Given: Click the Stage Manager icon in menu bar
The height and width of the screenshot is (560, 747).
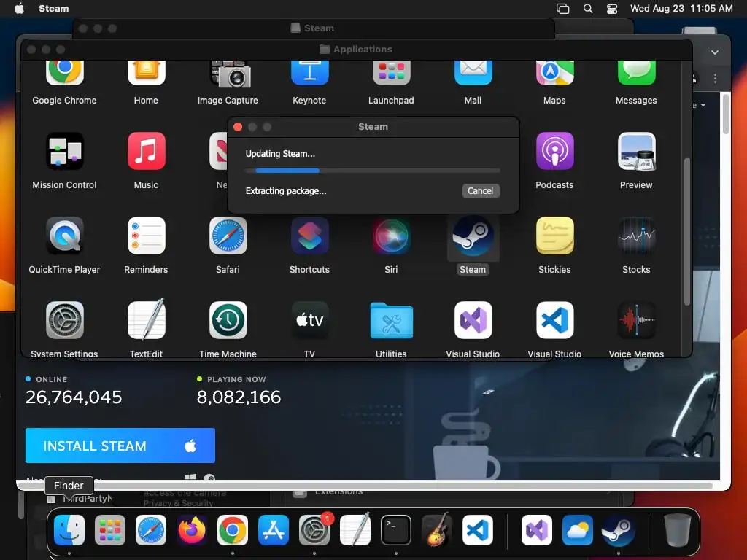Looking at the screenshot, I should 562,9.
